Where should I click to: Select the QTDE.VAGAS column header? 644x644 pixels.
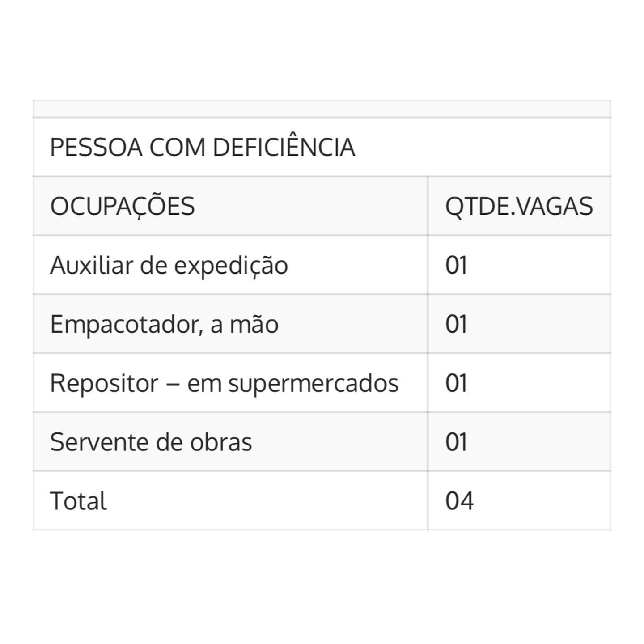coord(519,206)
